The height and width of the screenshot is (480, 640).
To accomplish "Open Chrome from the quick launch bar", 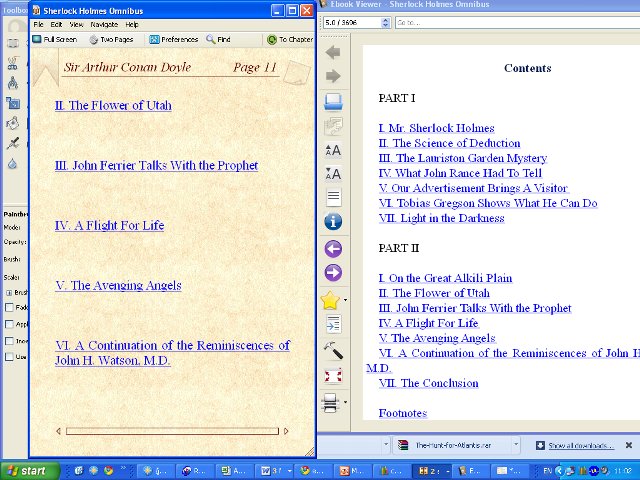I will (109, 471).
